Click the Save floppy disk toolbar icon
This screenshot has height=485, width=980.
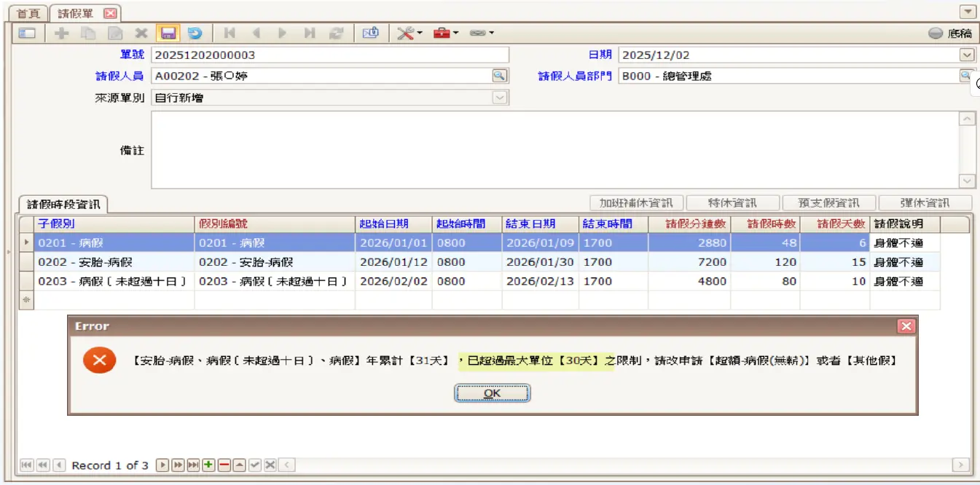[168, 33]
